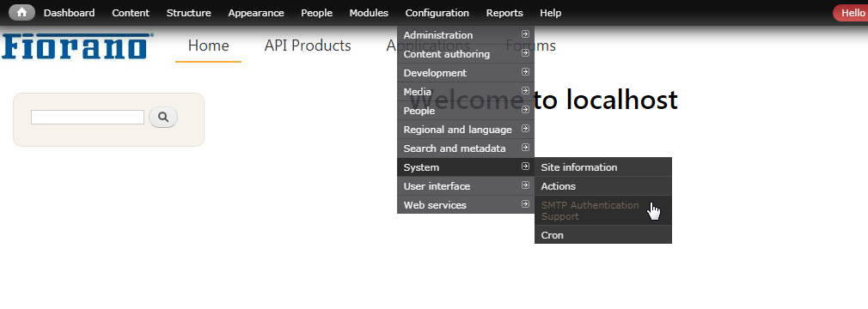Viewport: 868px width, 309px height.
Task: Open People in the top admin bar
Action: (316, 13)
